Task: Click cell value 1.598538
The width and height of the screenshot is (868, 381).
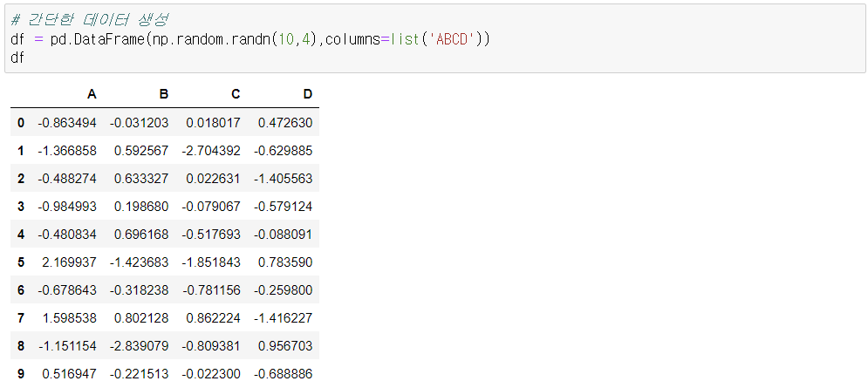Action: click(69, 318)
